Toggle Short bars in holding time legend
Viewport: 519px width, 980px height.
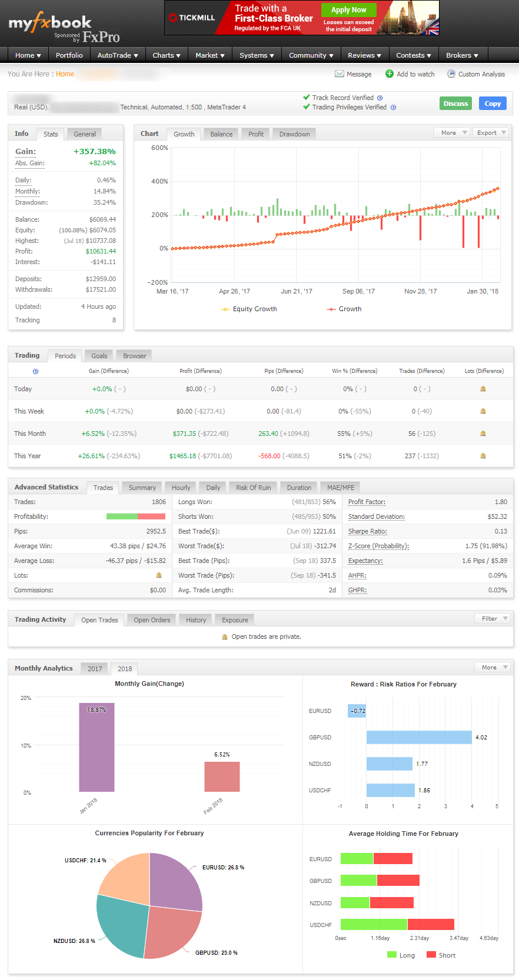click(x=441, y=955)
